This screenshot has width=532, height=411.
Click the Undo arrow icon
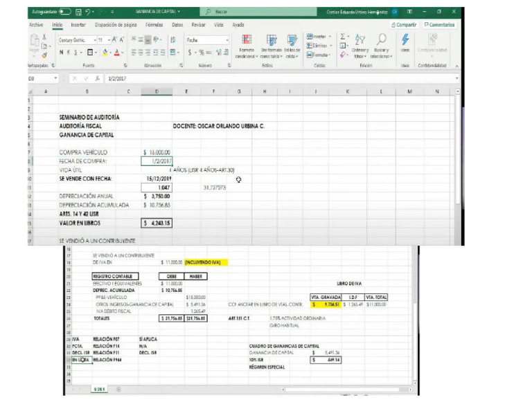pyautogui.click(x=88, y=12)
